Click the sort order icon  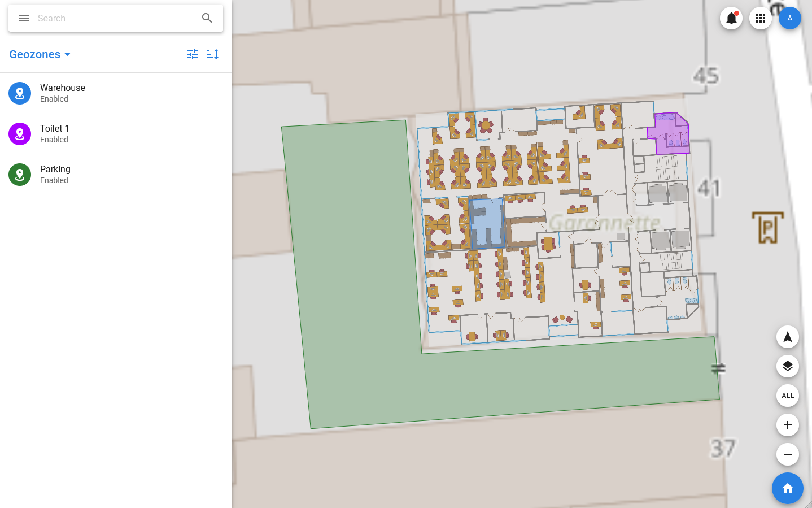coord(213,54)
